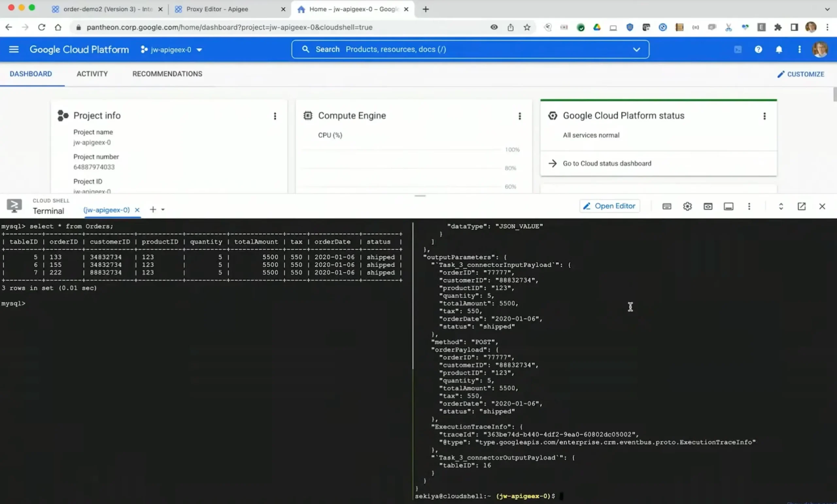This screenshot has height=504, width=837.
Task: Click the "3 rows in set" terminal line
Action: (49, 288)
